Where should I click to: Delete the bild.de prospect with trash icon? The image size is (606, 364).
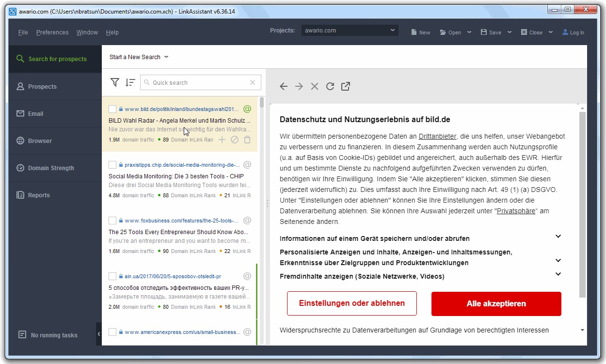pyautogui.click(x=247, y=140)
